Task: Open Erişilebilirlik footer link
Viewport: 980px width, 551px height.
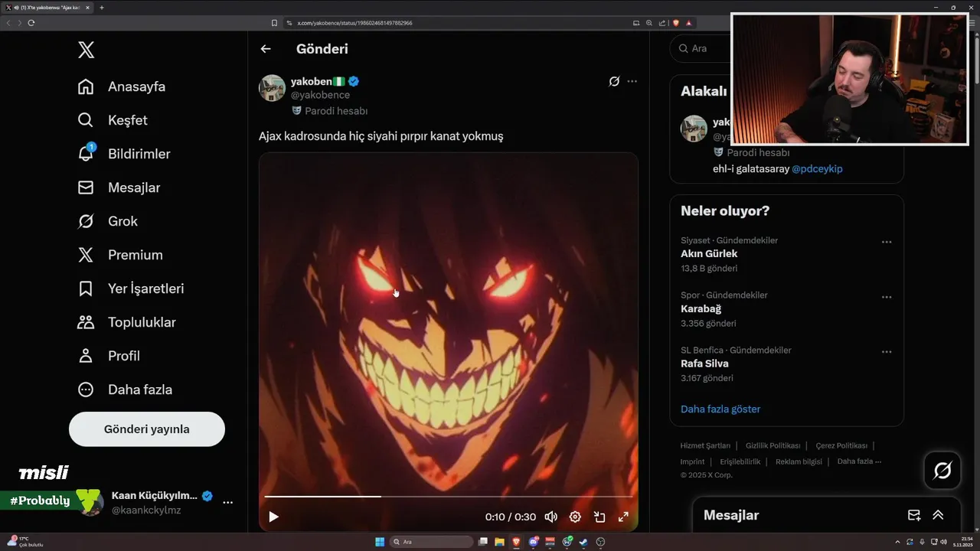Action: coord(740,461)
